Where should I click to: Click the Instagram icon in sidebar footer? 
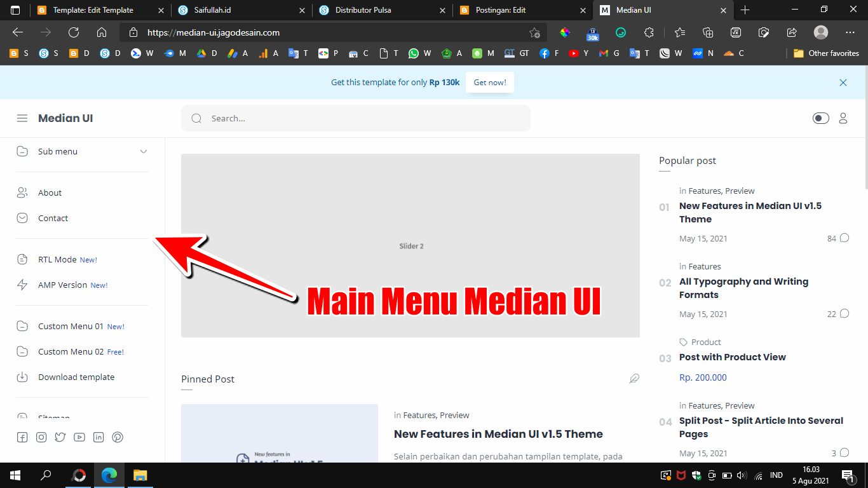coord(41,437)
